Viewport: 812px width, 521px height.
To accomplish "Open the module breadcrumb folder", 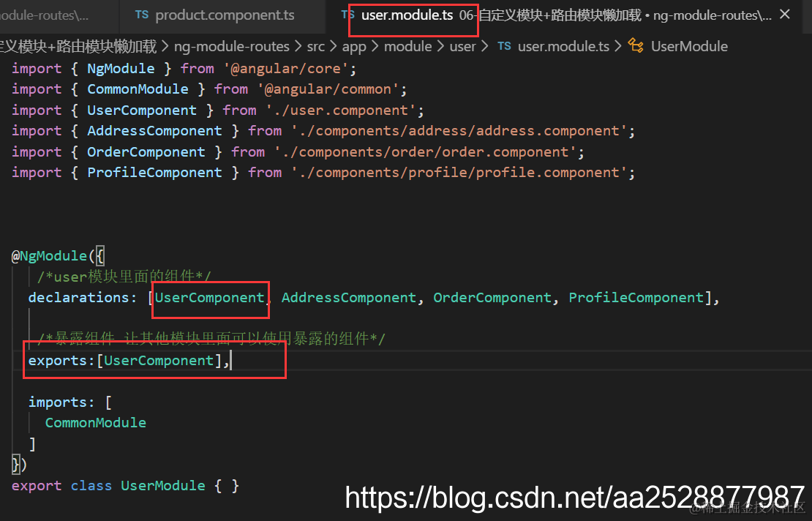I will [x=408, y=47].
